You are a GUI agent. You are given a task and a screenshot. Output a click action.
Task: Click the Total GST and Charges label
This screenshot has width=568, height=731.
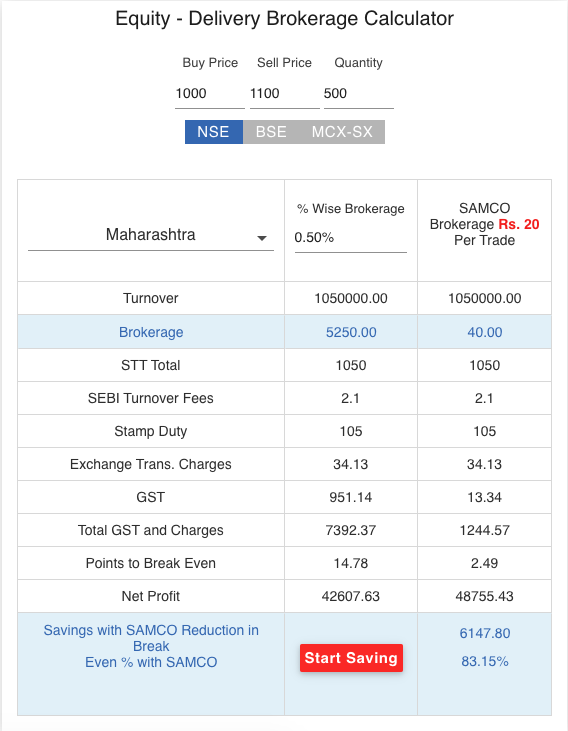tap(151, 531)
